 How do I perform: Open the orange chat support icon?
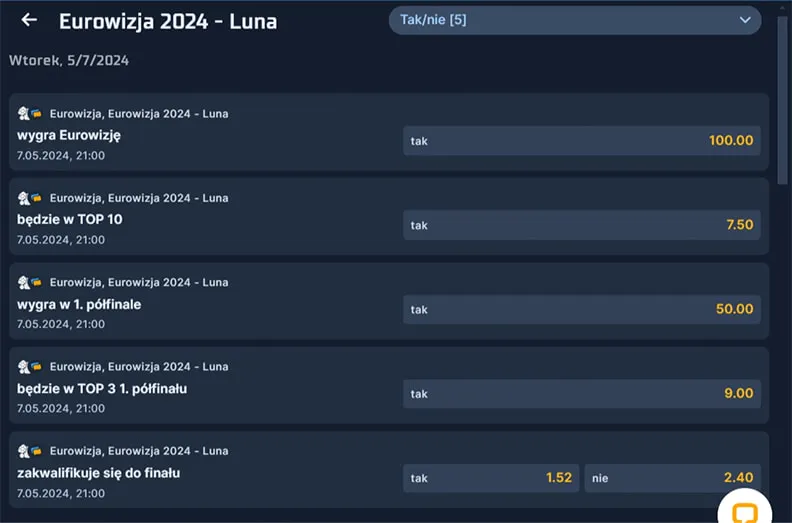[x=744, y=510]
